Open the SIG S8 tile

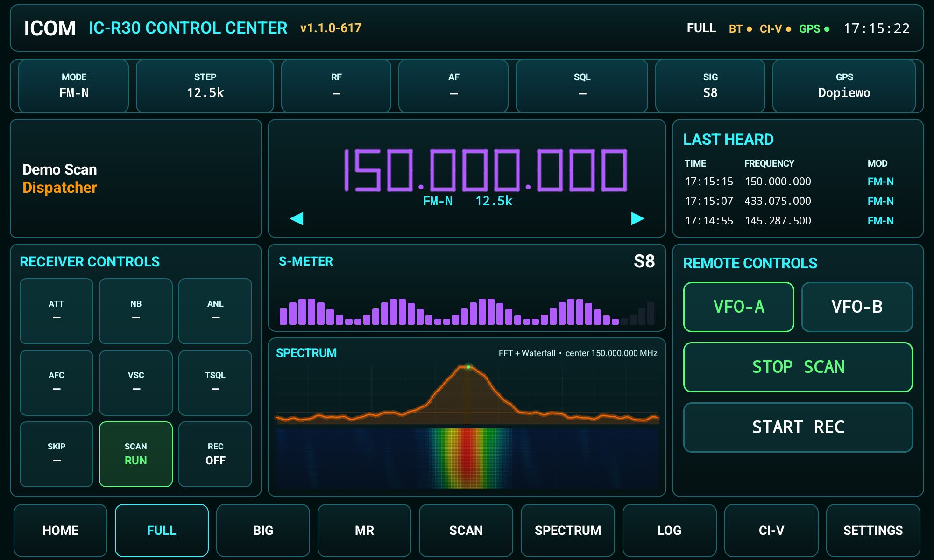tap(710, 86)
